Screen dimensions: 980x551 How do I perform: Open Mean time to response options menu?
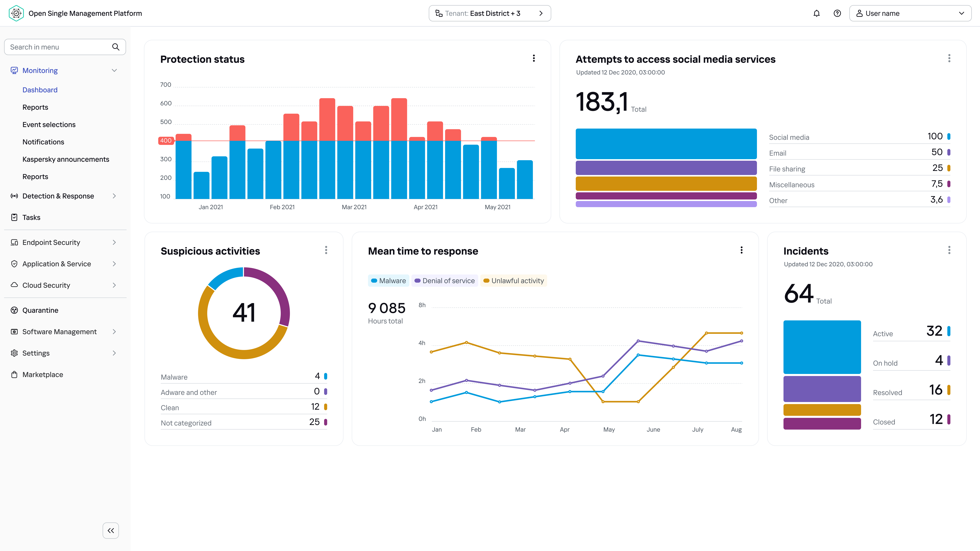[x=741, y=250]
